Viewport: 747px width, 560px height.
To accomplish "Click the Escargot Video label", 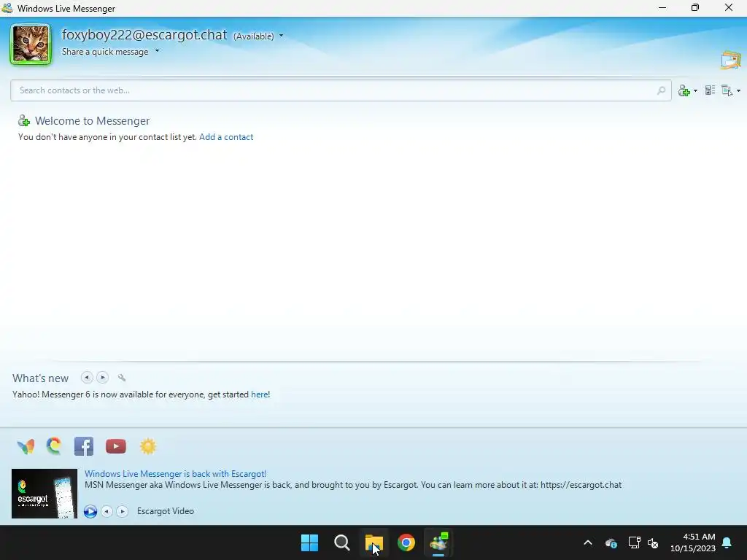I will (x=166, y=511).
